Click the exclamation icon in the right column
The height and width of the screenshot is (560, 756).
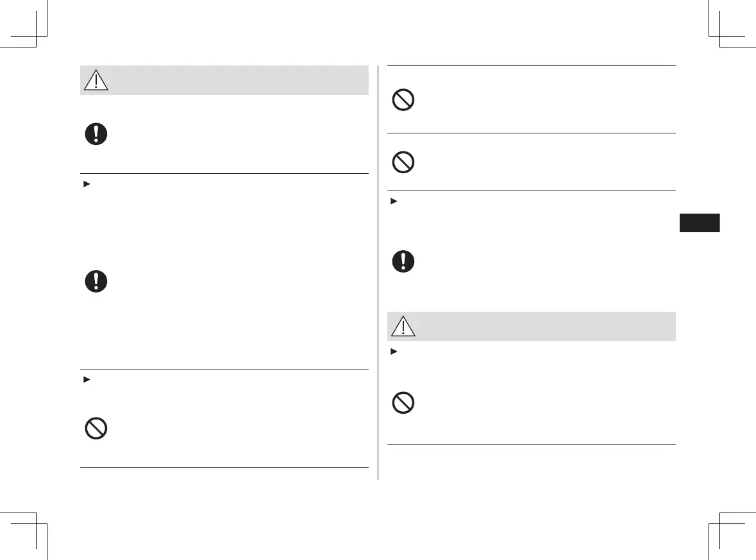click(404, 261)
